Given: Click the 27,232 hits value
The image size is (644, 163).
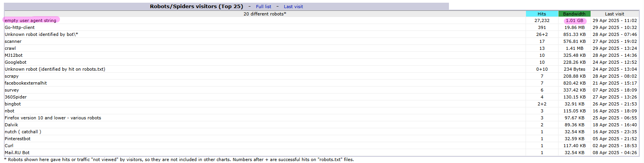Looking at the screenshot, I should coord(542,20).
